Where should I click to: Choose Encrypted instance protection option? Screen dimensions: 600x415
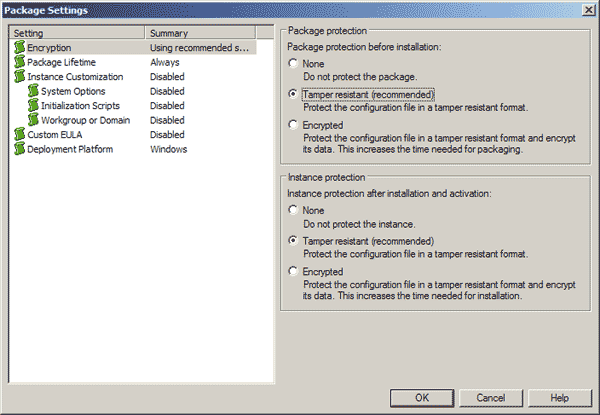tap(292, 271)
